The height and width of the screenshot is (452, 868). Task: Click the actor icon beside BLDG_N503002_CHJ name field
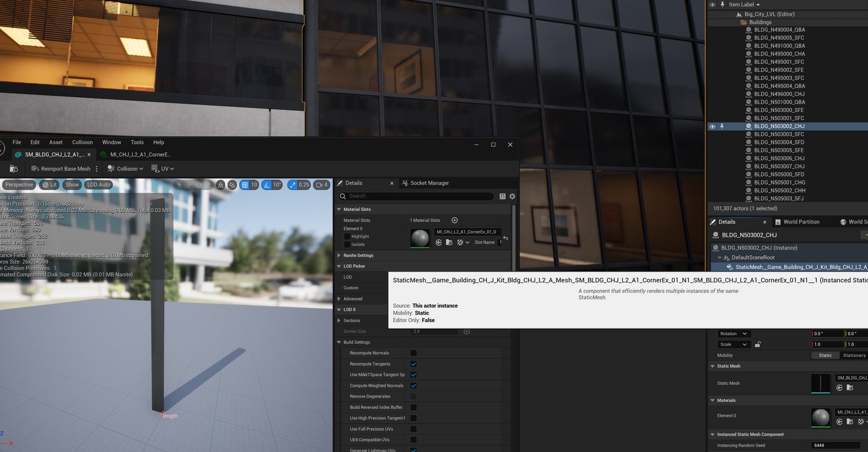716,235
